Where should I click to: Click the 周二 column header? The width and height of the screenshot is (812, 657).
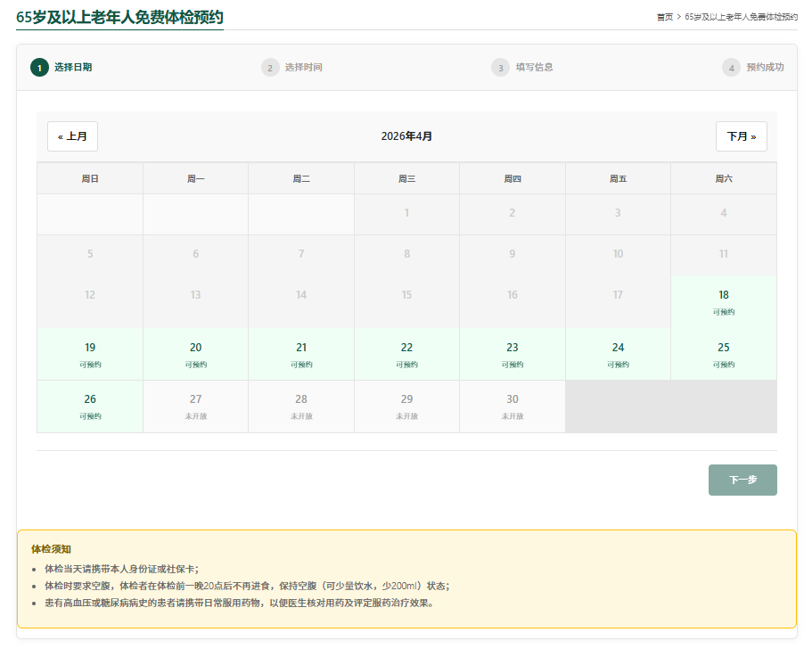pyautogui.click(x=301, y=178)
